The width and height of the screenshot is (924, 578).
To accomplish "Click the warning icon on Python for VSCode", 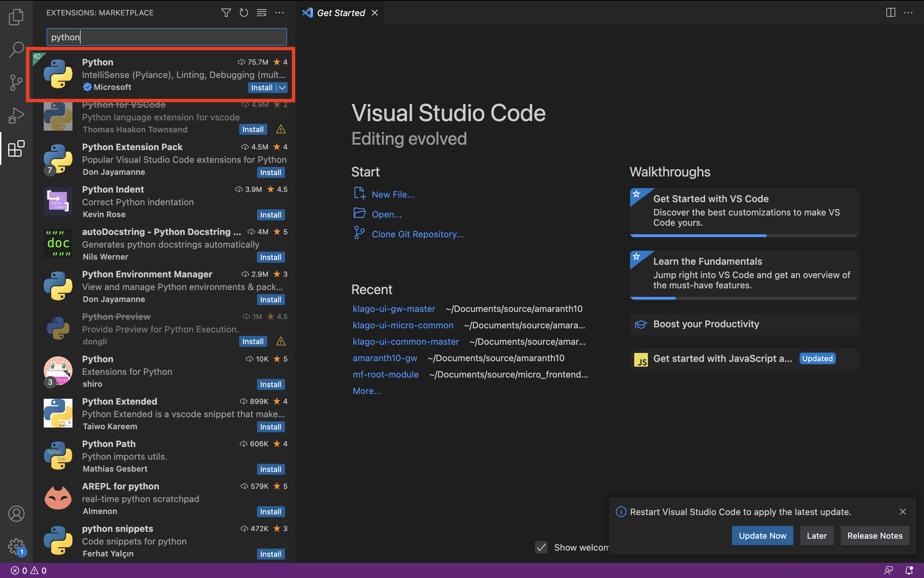I will coord(281,129).
